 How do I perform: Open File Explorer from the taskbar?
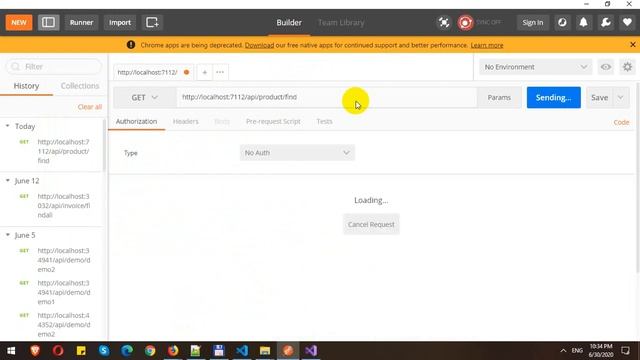coord(265,351)
